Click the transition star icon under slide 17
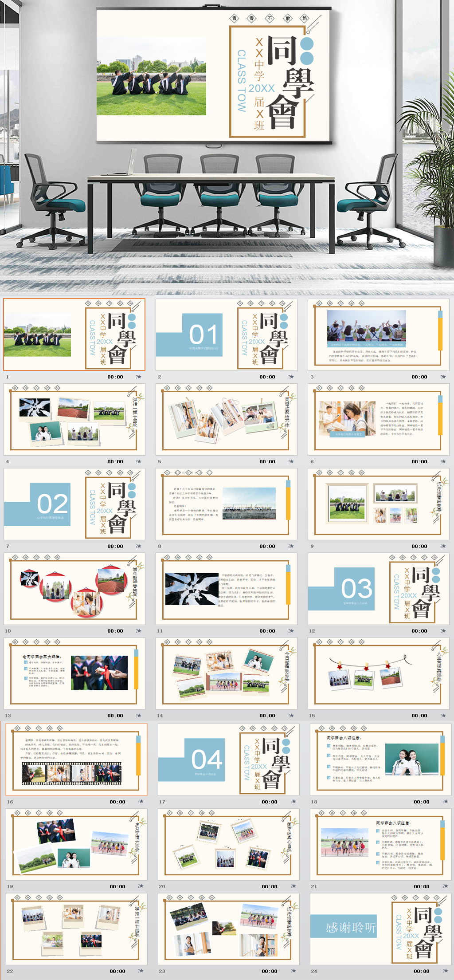This screenshot has height=980, width=454. (293, 802)
